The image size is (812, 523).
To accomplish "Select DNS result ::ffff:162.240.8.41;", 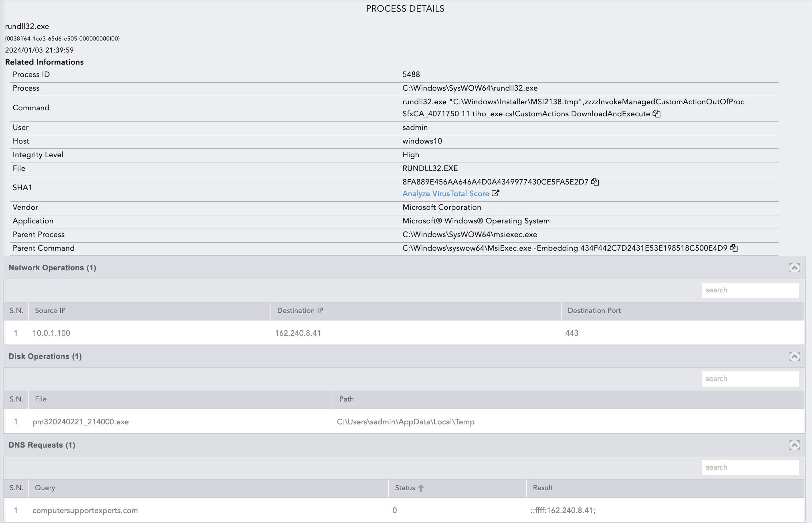I will pos(563,510).
